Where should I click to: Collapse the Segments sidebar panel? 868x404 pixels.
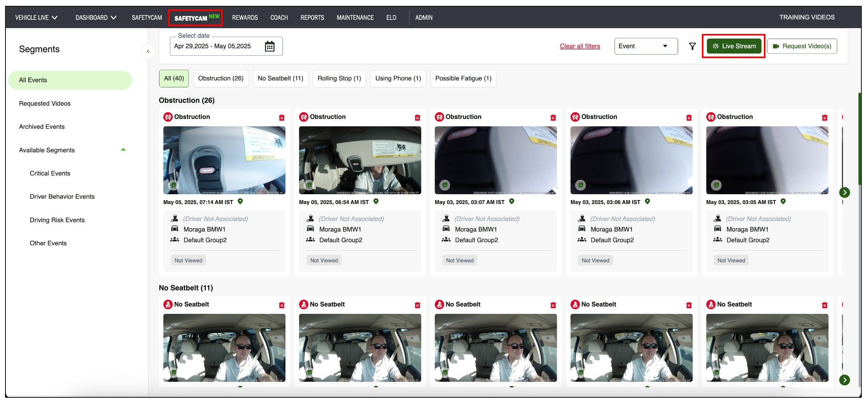point(148,51)
